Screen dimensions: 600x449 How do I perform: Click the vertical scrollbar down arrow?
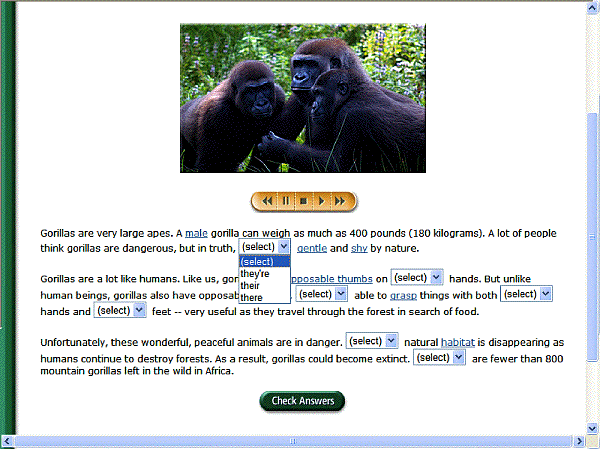coord(592,428)
